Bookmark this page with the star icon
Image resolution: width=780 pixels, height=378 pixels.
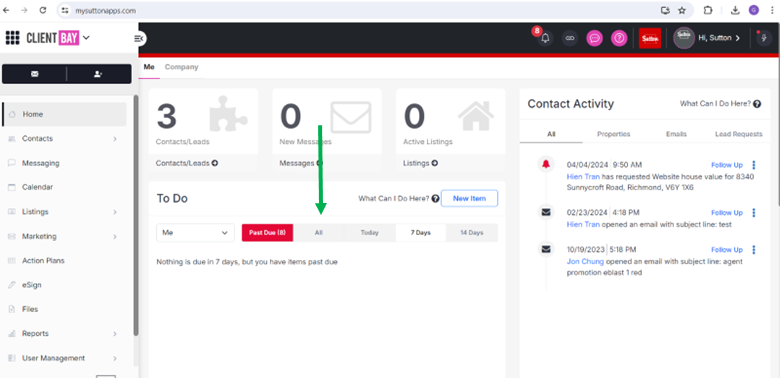pyautogui.click(x=682, y=10)
